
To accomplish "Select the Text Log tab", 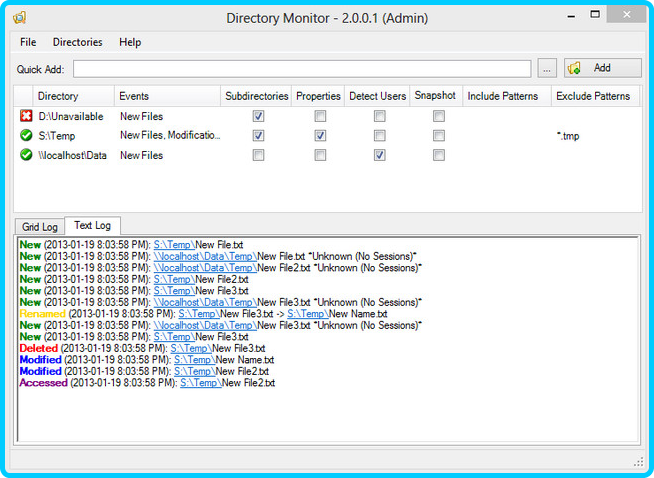I will 93,226.
